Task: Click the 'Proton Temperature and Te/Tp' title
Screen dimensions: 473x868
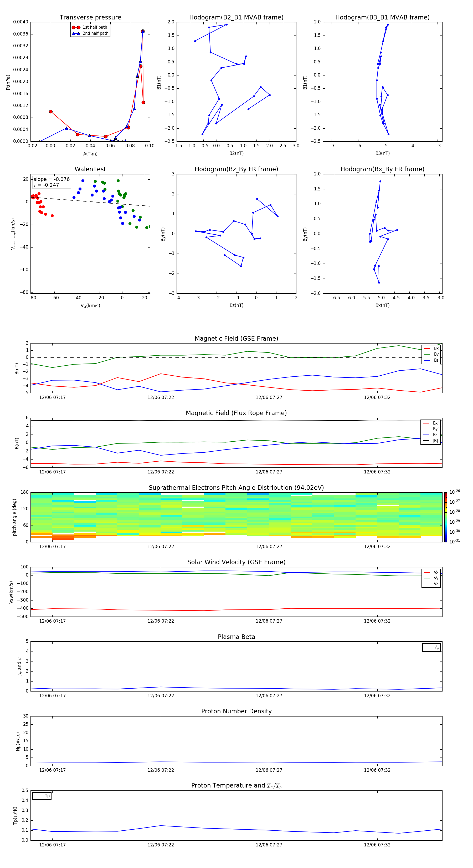Action: pos(236,786)
